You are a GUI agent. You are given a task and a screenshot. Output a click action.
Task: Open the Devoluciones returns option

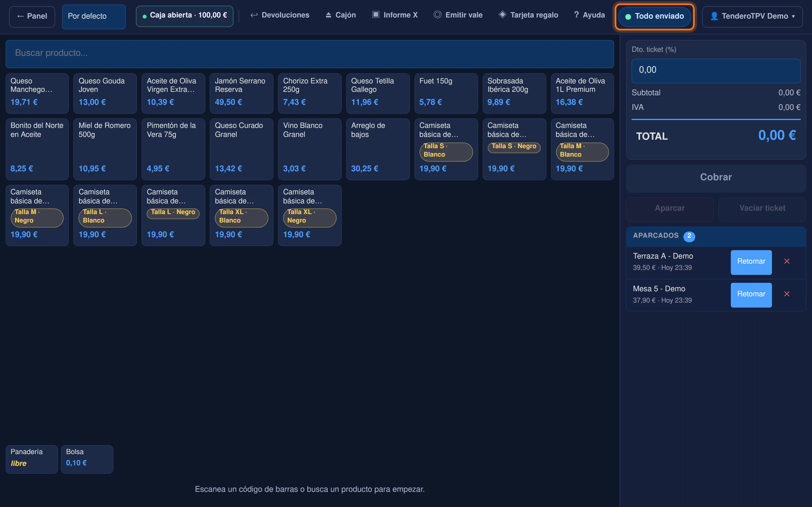click(x=279, y=15)
